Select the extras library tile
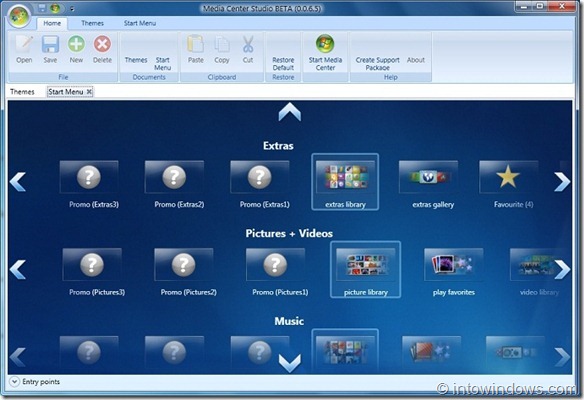This screenshot has width=584, height=400. tap(345, 182)
